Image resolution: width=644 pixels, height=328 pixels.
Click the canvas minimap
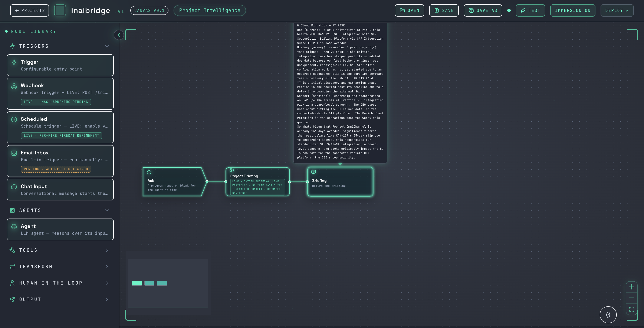(x=168, y=283)
